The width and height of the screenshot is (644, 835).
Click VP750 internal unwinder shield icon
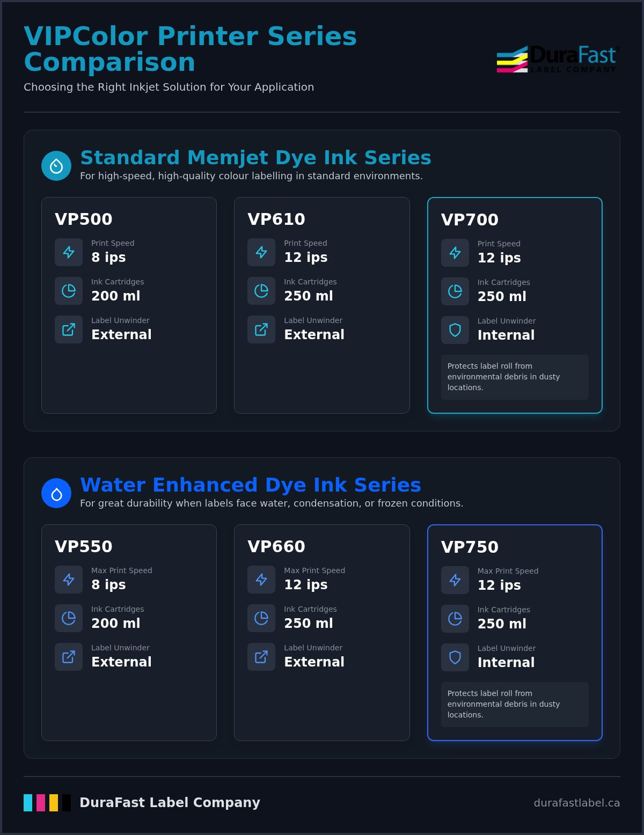point(455,657)
